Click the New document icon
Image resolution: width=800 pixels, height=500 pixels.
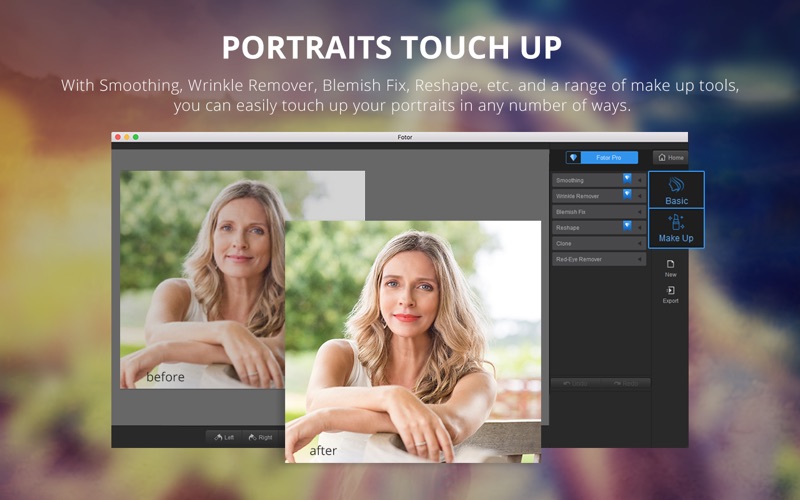point(670,265)
